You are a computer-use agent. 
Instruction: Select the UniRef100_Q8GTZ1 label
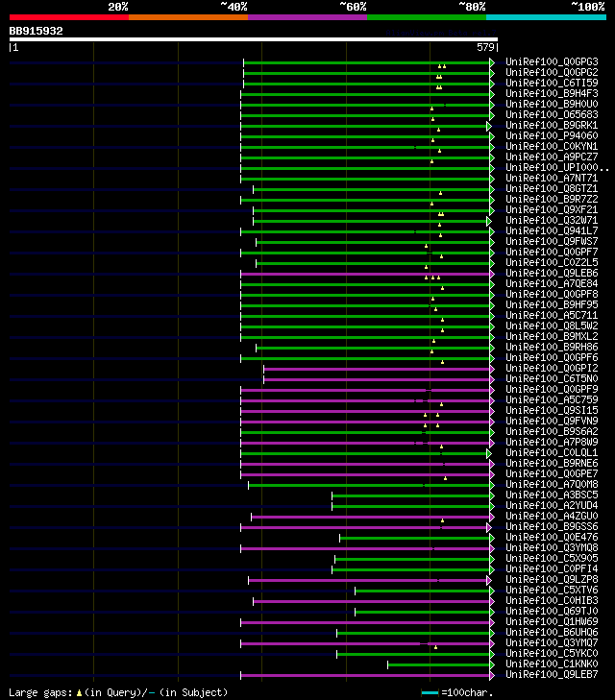coord(552,189)
